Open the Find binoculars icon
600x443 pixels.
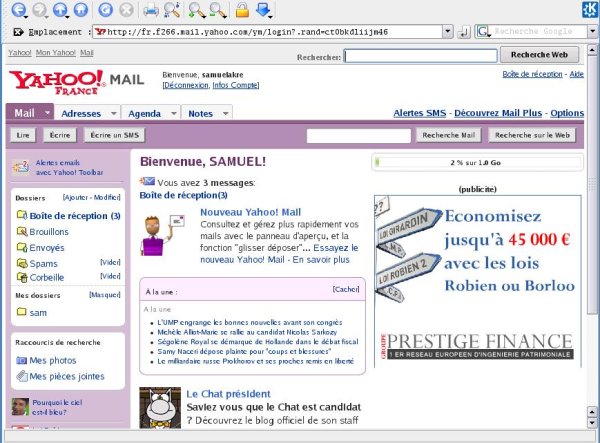click(x=172, y=10)
